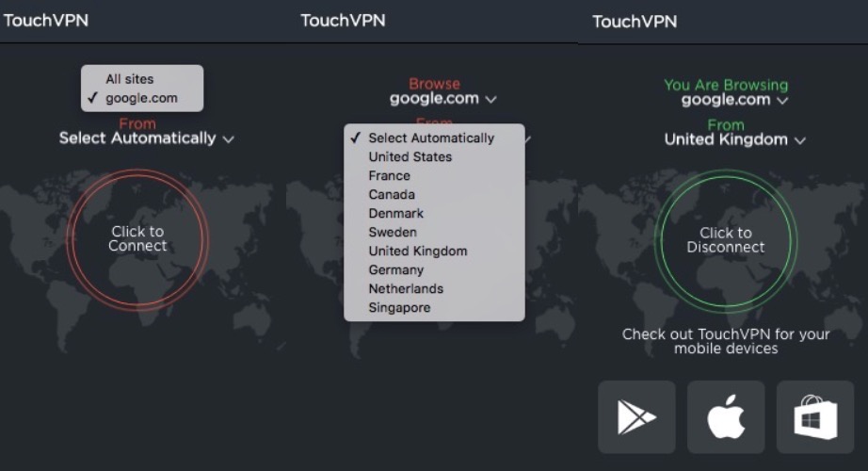Screen dimensions: 868x471
Task: Expand the Select Automatically country dropdown
Action: coord(147,138)
